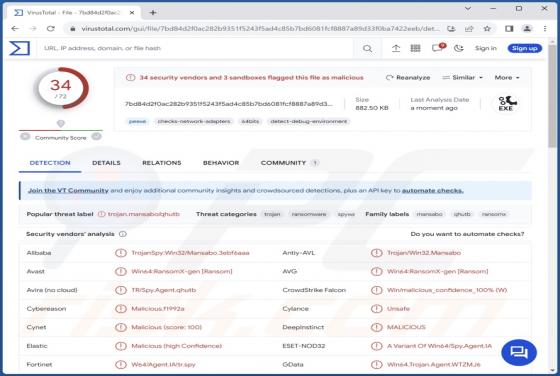Switch to the DETAILS tab
Viewport: 560px width, 376px height.
point(106,163)
